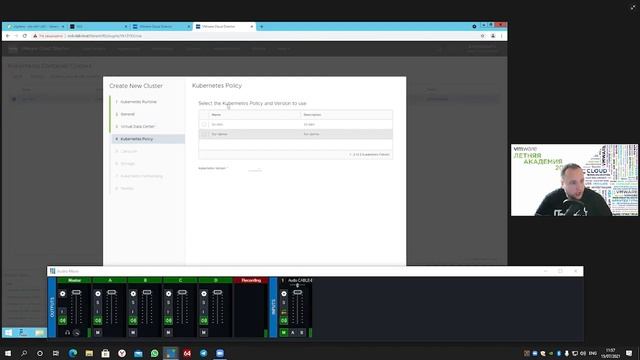Toggle mute M on output strip A
Viewport: 640px width, 360px height.
tap(98, 333)
